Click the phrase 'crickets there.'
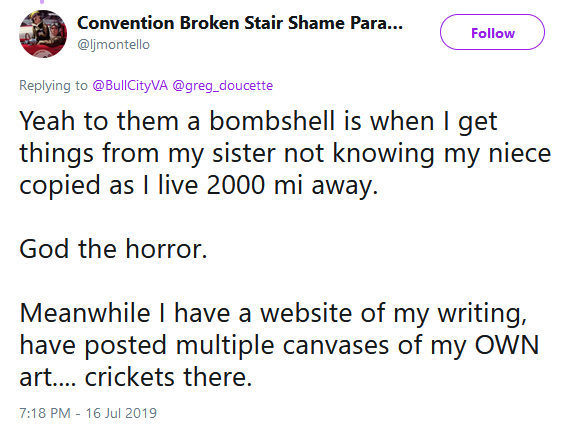The height and width of the screenshot is (431, 563). coord(168,377)
